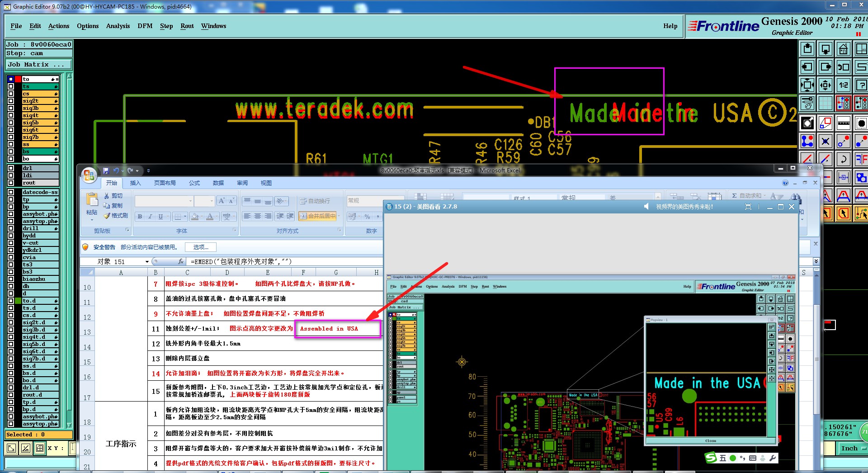
Task: Click the pan left icon
Action: [x=807, y=67]
